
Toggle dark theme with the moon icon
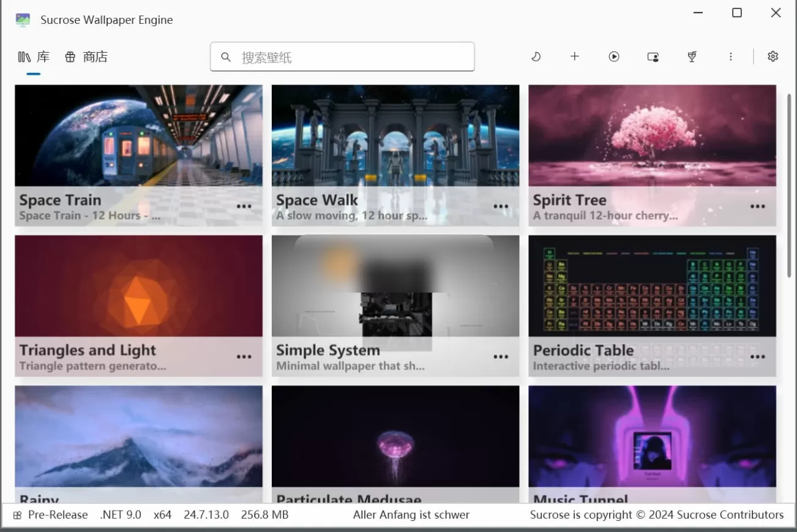pos(536,56)
